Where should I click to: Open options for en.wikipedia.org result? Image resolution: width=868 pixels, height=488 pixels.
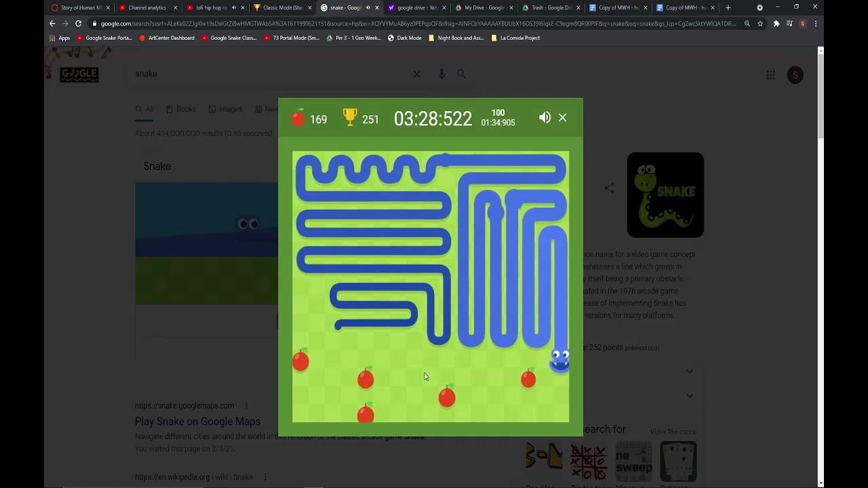tap(265, 477)
